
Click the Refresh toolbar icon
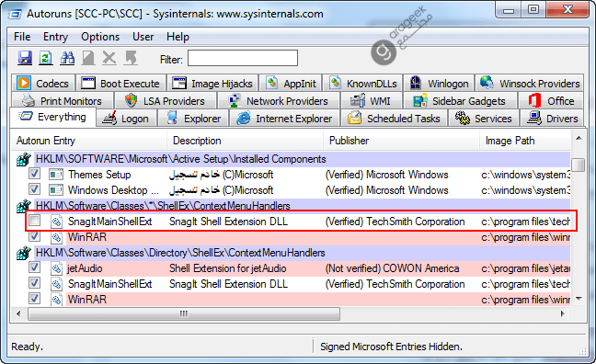46,58
